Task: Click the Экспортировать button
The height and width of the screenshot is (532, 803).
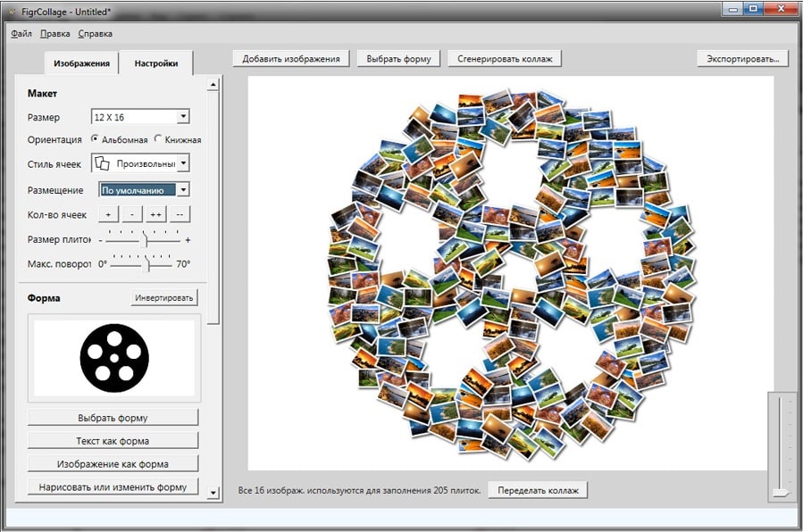Action: 742,59
